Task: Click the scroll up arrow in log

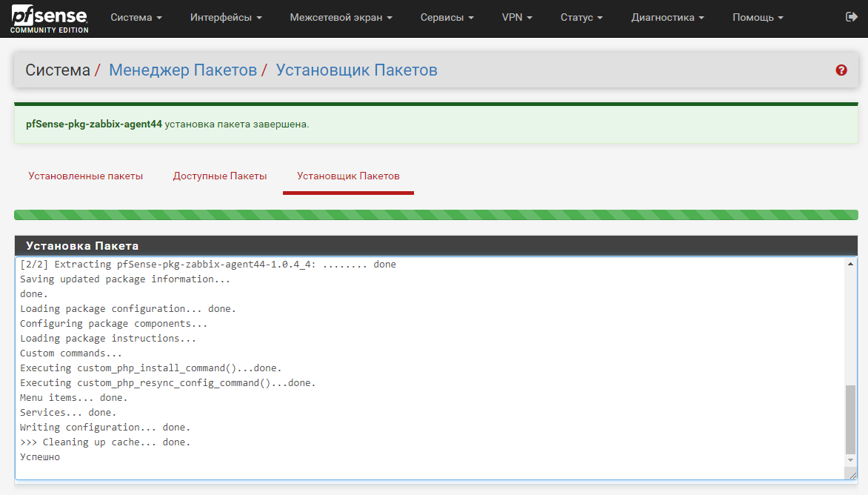Action: click(850, 264)
